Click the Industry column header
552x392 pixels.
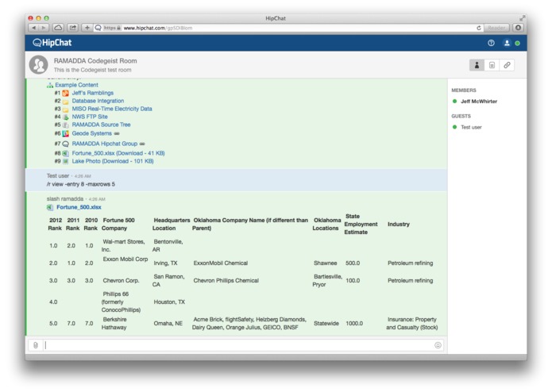[x=399, y=225]
